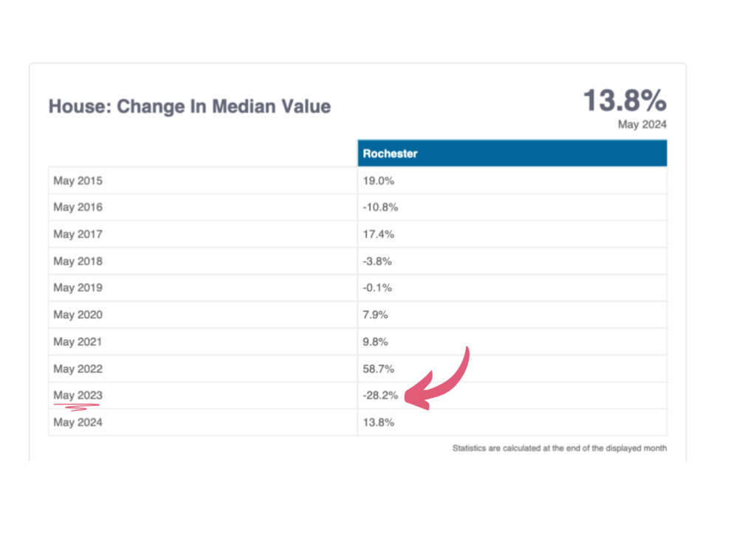756x536 pixels.
Task: Click the 9.8% value for May 2021
Action: 375,342
